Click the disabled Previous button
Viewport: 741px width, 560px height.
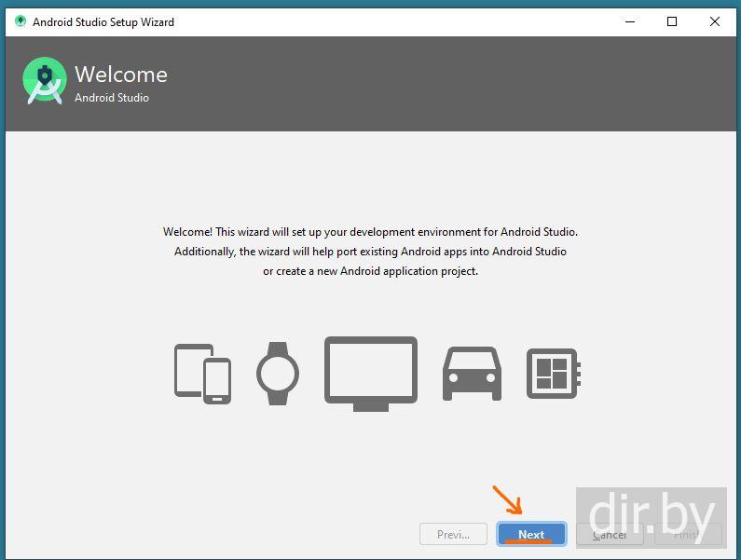point(453,534)
